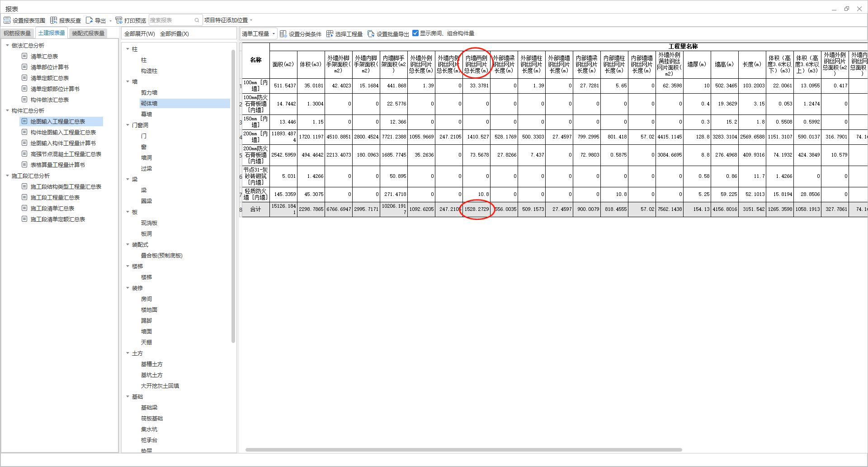Click the horizontal scrollbar under the table
Screen dimensions: 868x467
click(x=463, y=450)
